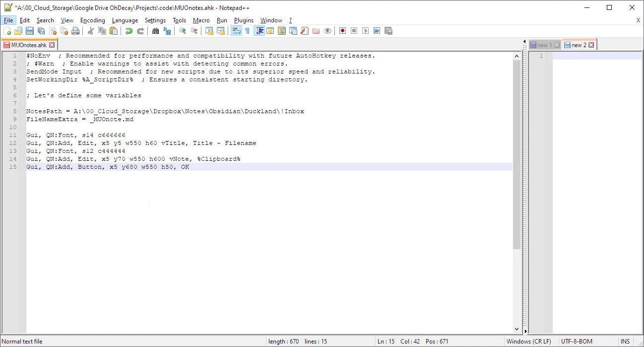This screenshot has width=644, height=347.
Task: Start recording a macro
Action: (343, 31)
